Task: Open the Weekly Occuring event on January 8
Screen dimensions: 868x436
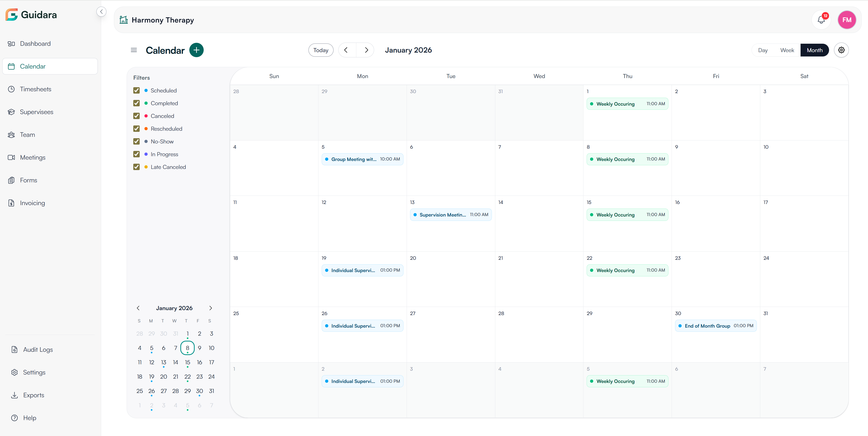Action: (x=627, y=159)
